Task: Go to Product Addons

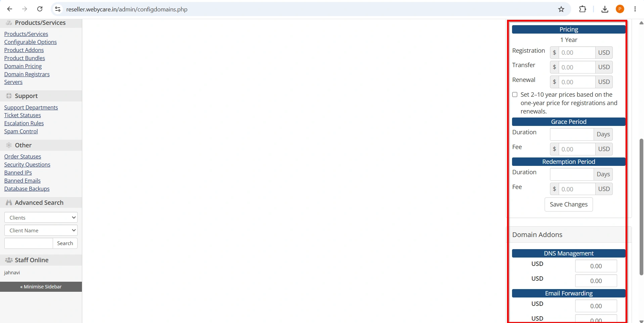Action: pos(24,50)
